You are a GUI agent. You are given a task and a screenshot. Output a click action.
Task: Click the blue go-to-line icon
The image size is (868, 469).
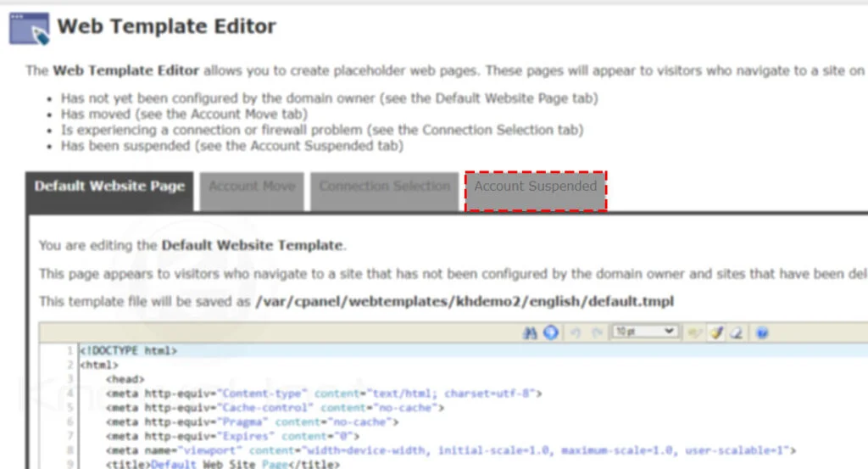(550, 332)
